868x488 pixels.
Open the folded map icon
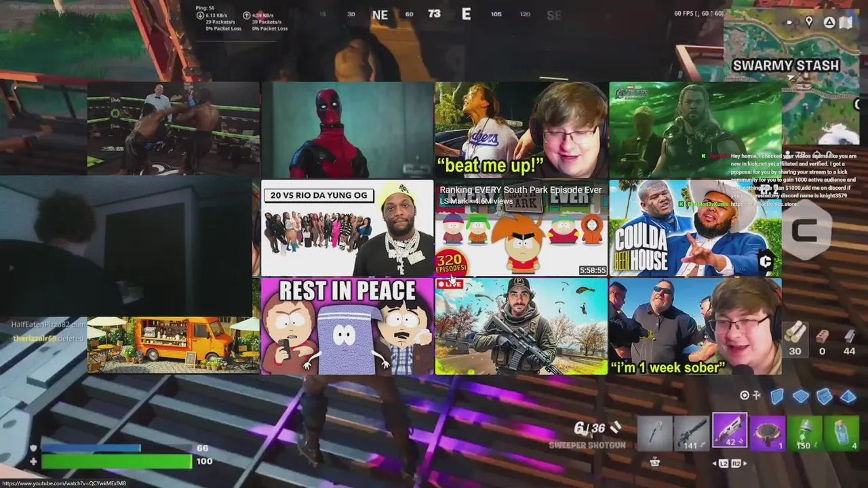coord(846,22)
